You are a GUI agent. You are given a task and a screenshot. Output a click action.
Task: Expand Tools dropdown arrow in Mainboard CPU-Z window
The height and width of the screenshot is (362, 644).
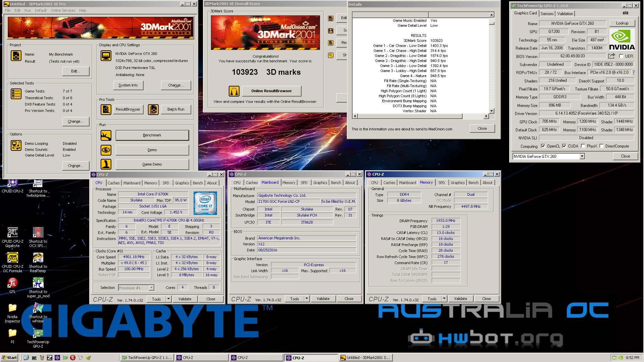click(x=307, y=299)
